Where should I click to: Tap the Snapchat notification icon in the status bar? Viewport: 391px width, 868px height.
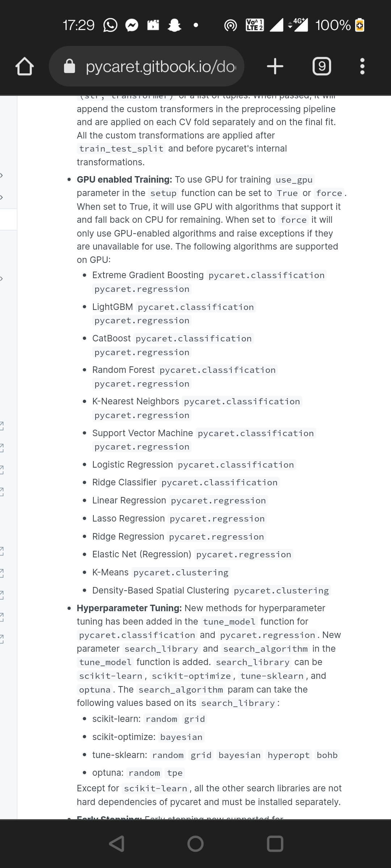click(x=174, y=25)
